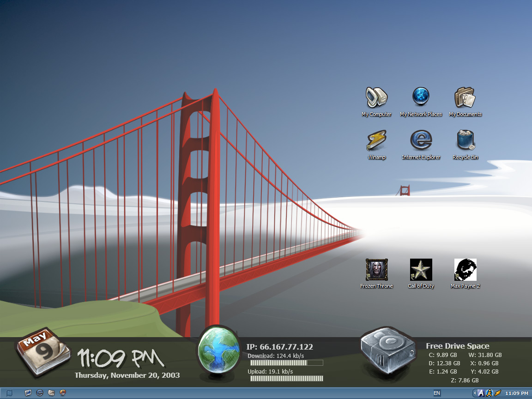
Task: Launch Winamp from its desktop shortcut
Action: pos(376,141)
